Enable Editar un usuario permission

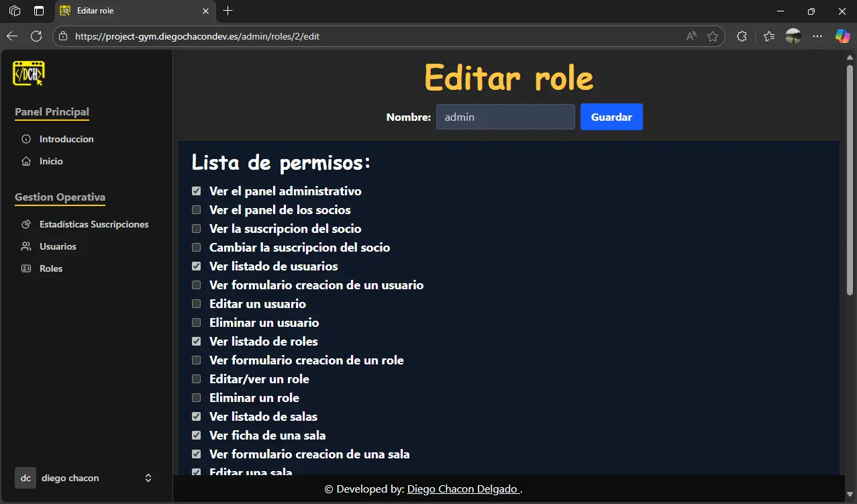(x=196, y=303)
